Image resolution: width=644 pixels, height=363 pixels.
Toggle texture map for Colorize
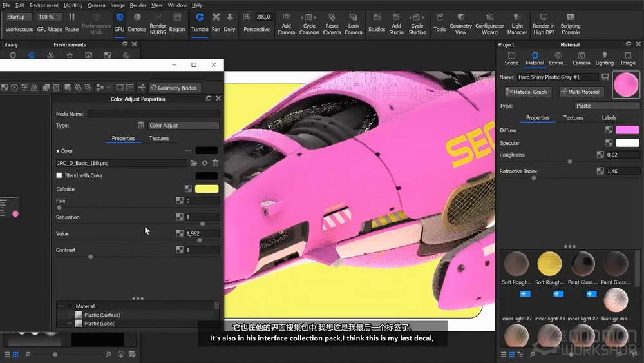(188, 189)
